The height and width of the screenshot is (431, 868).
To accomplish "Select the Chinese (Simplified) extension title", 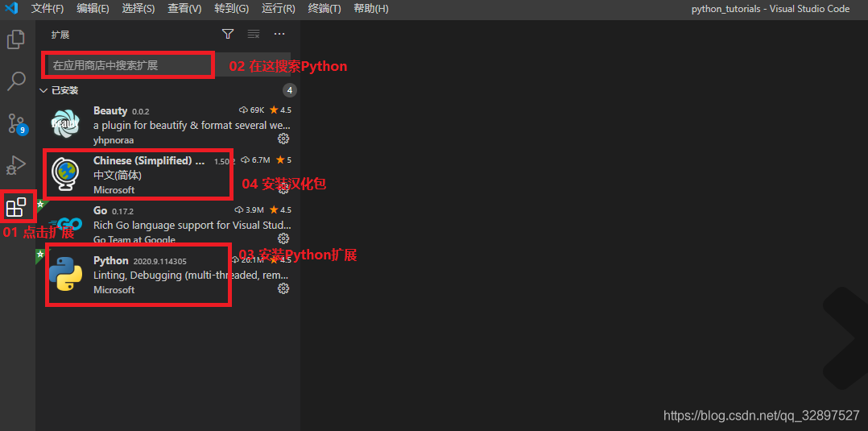I will coord(149,160).
